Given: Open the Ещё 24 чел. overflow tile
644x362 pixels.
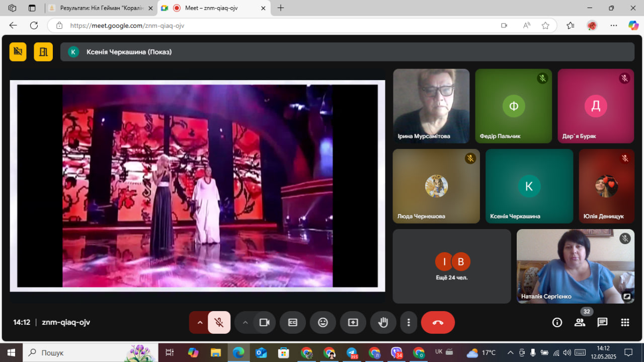Looking at the screenshot, I should click(x=451, y=266).
